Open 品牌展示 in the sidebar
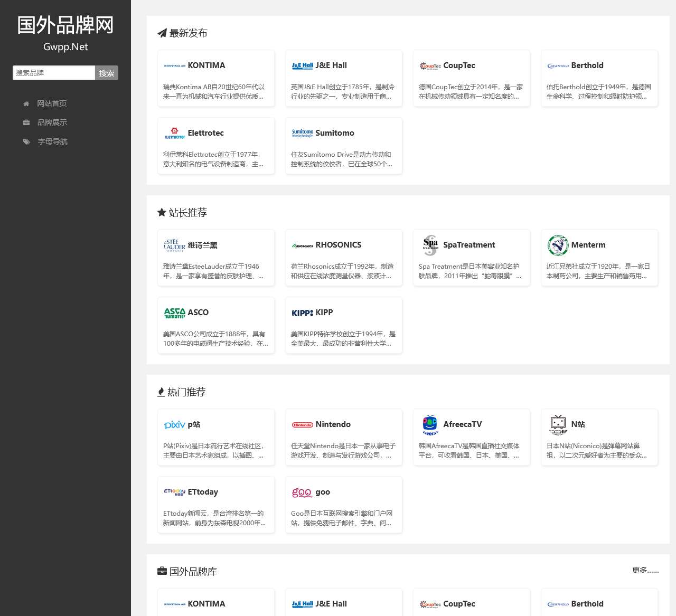 point(52,122)
